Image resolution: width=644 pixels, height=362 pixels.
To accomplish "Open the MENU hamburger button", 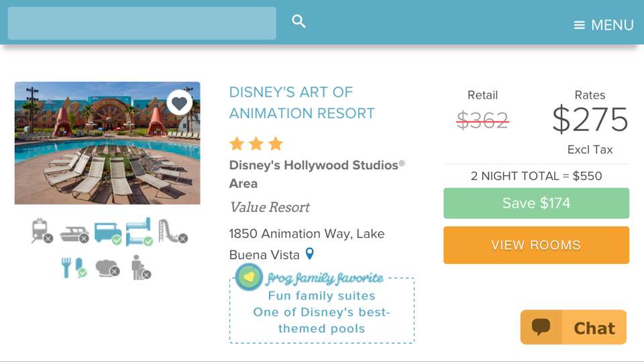I will [x=603, y=25].
